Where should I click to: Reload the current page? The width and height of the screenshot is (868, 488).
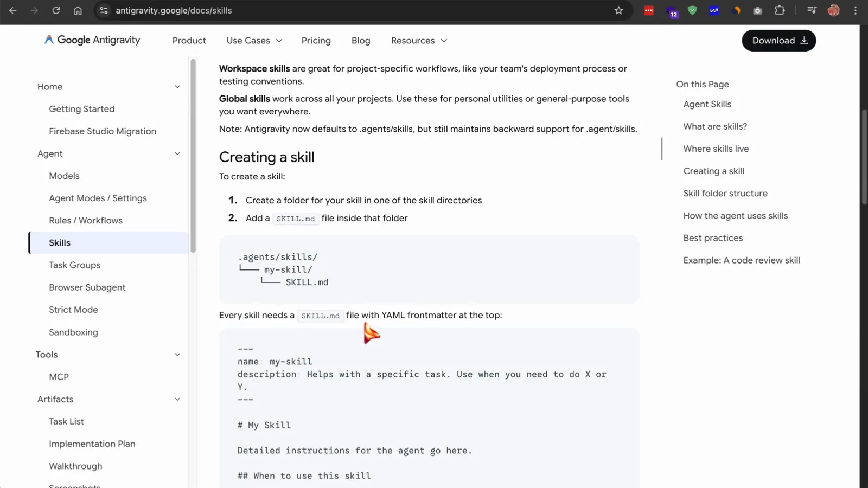[x=56, y=10]
